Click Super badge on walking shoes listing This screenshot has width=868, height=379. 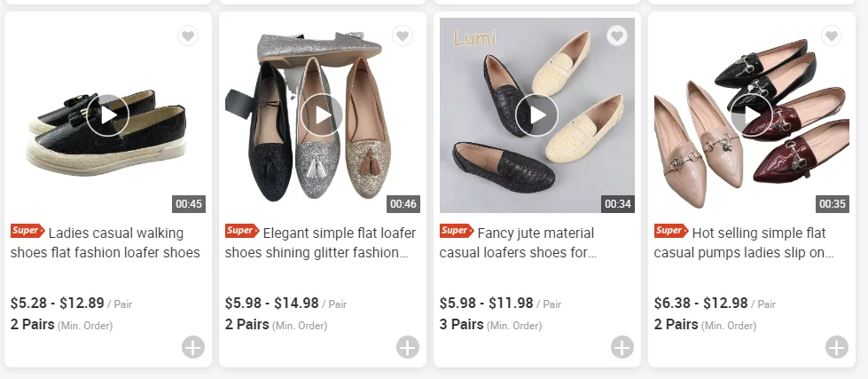(x=27, y=232)
